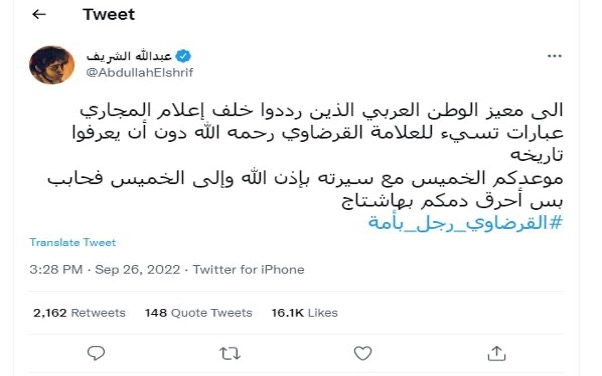Click the 3:28 PM timestamp
Screen dimensions: 602x376
coord(56,270)
